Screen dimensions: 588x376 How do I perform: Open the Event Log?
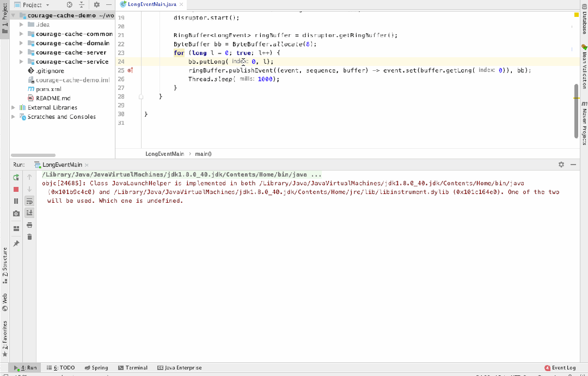coord(560,368)
